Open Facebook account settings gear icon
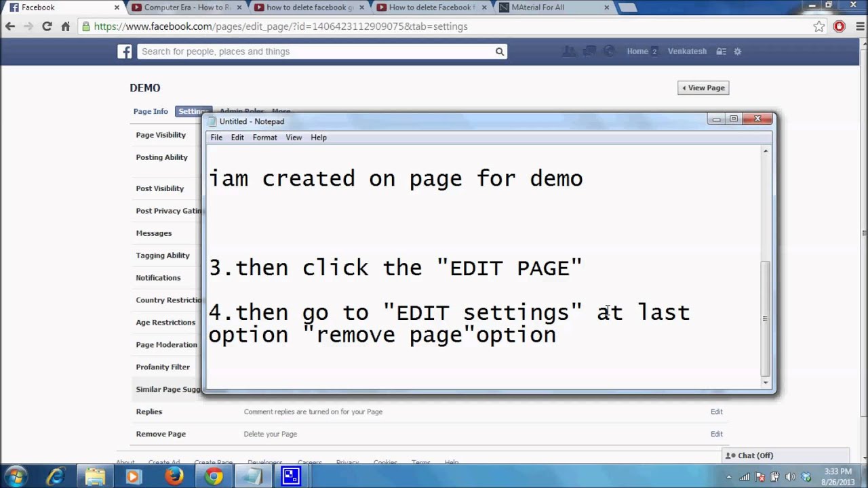The height and width of the screenshot is (488, 868). [738, 52]
